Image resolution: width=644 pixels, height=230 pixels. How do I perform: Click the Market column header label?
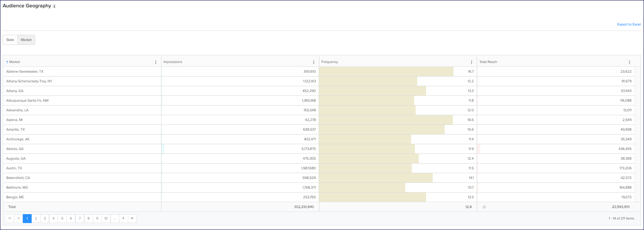15,62
